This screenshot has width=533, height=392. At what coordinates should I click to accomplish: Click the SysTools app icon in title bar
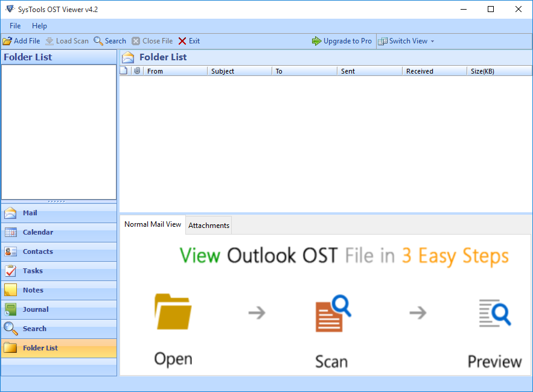pyautogui.click(x=10, y=9)
